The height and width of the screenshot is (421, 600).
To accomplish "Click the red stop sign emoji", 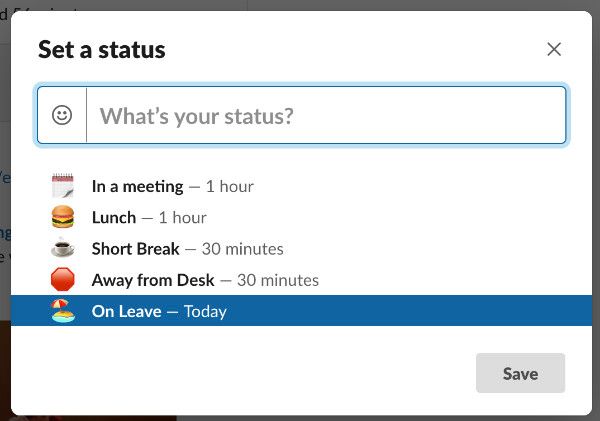I will [x=63, y=279].
